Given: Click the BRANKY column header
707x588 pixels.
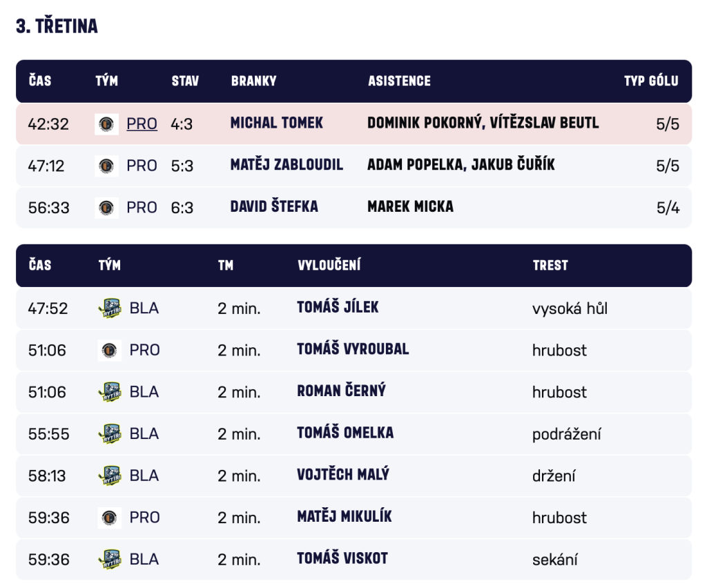Looking at the screenshot, I should pyautogui.click(x=253, y=81).
